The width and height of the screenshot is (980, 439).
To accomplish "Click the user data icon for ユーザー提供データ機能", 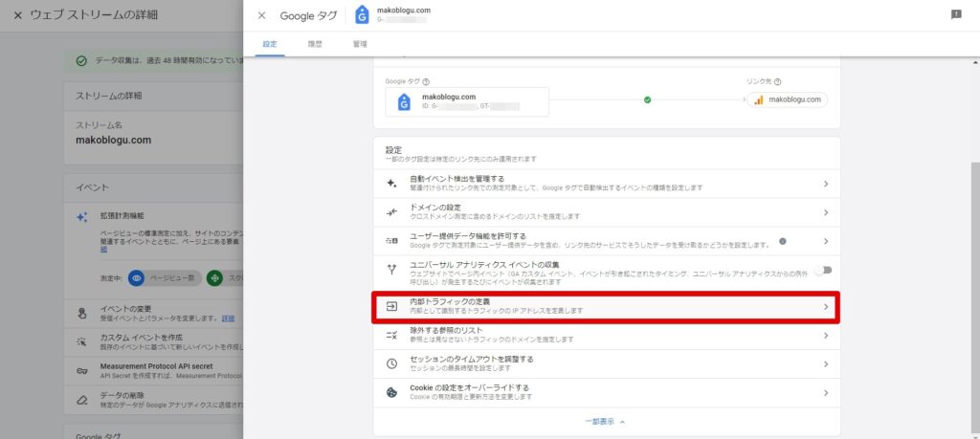I will tap(391, 241).
